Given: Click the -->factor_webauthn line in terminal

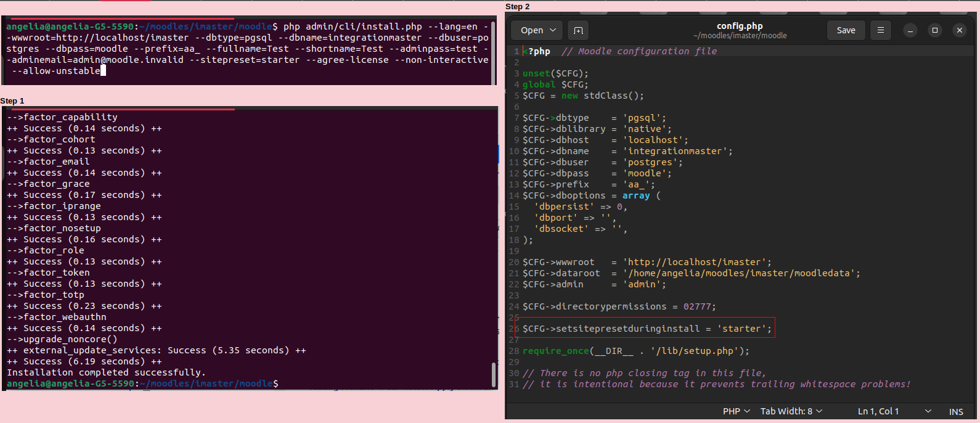Looking at the screenshot, I should tap(57, 317).
